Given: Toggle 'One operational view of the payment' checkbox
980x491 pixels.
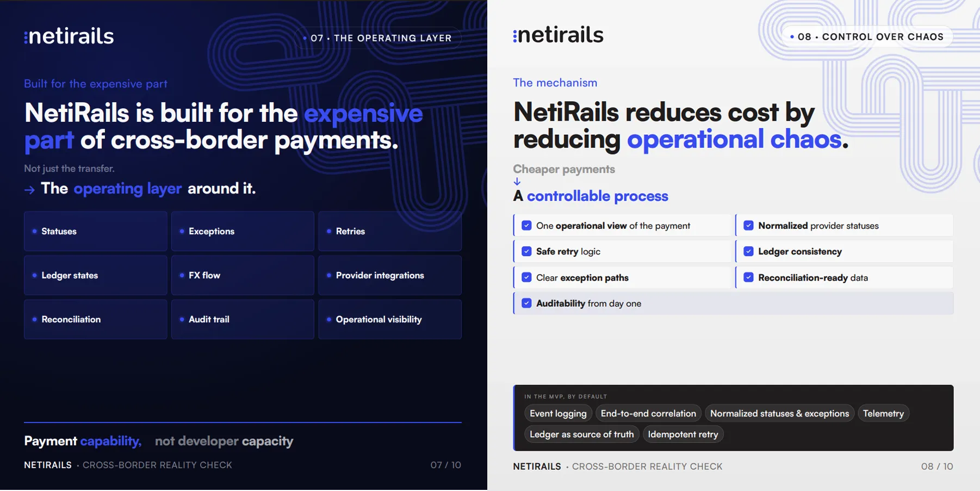Looking at the screenshot, I should (x=526, y=226).
